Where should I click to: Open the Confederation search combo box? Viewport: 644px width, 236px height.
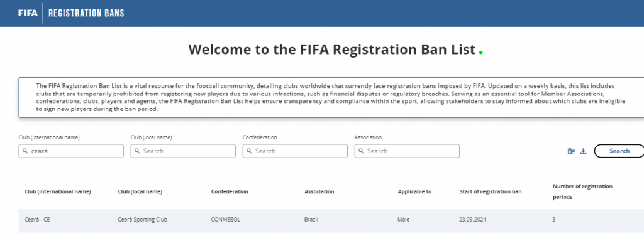[x=295, y=151]
